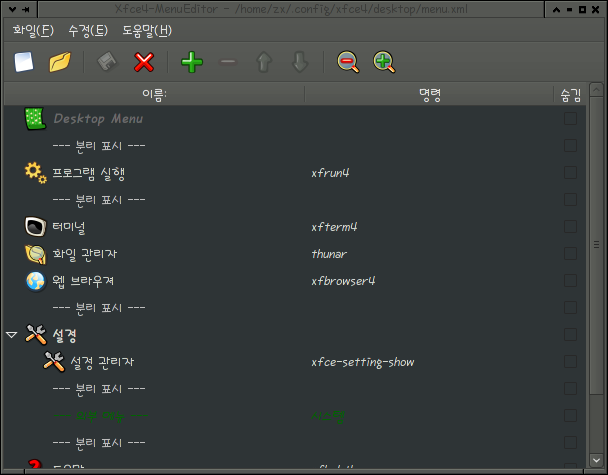Click the thunar command cell
Image resolution: width=608 pixels, height=475 pixels.
pyautogui.click(x=329, y=254)
